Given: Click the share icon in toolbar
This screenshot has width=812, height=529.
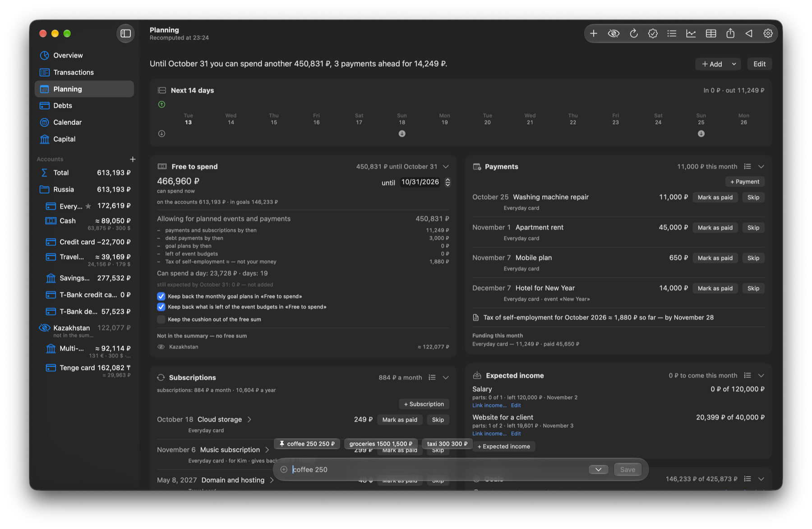Looking at the screenshot, I should pyautogui.click(x=730, y=33).
